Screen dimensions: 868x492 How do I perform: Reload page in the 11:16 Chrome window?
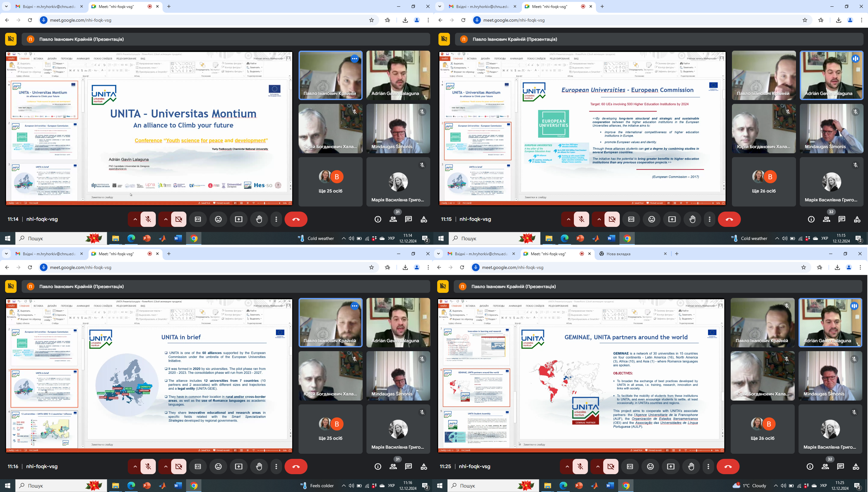[x=30, y=267]
